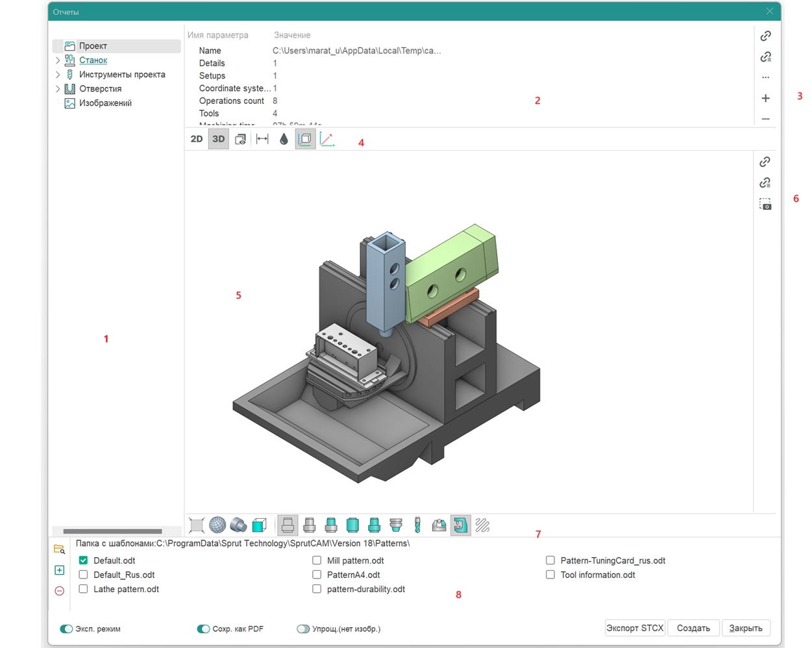Click the diagonal hatching lines icon
This screenshot has width=812, height=648.
(482, 525)
